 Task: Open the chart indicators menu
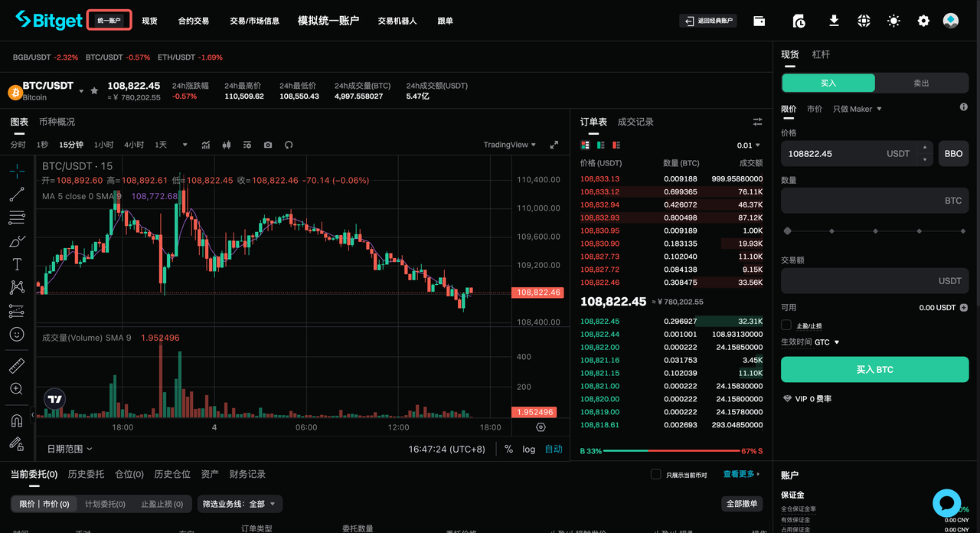[206, 145]
